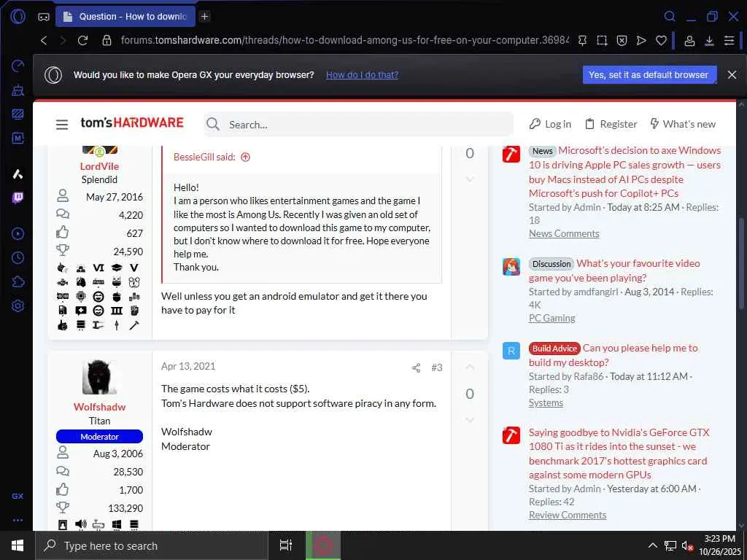Open GeForce GTX 1080 Ti article thread
Screen dimensions: 747x560
(619, 454)
